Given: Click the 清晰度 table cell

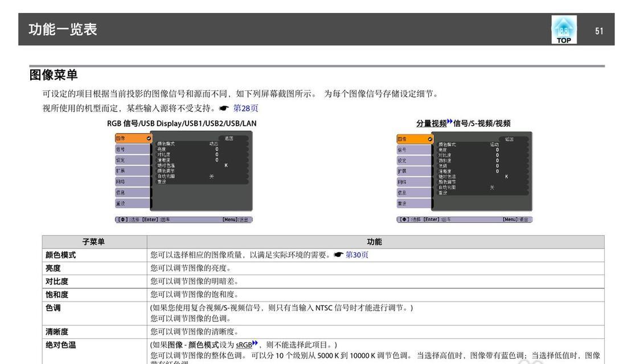Looking at the screenshot, I should tap(95, 332).
